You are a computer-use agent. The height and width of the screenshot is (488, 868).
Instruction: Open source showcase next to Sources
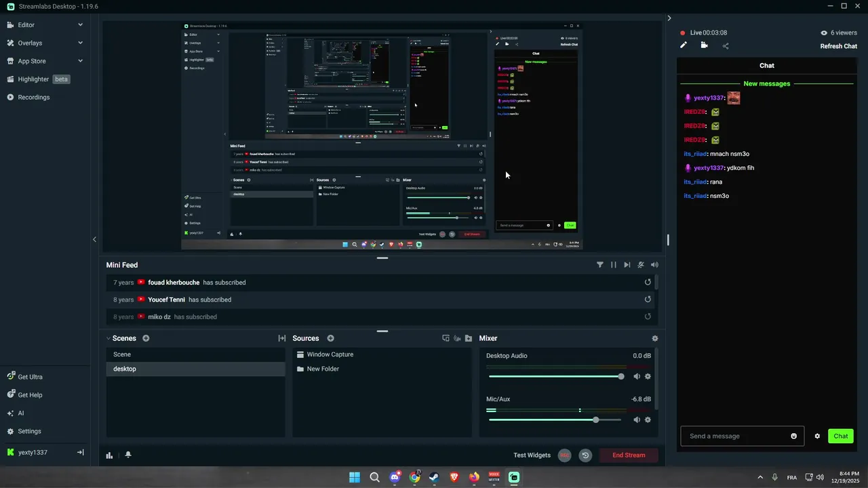(x=446, y=338)
